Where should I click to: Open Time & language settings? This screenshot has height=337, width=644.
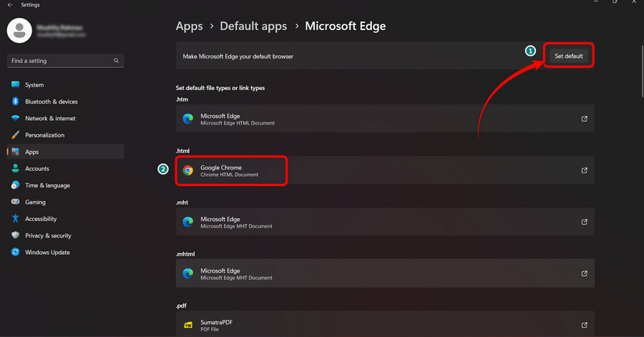[65, 185]
